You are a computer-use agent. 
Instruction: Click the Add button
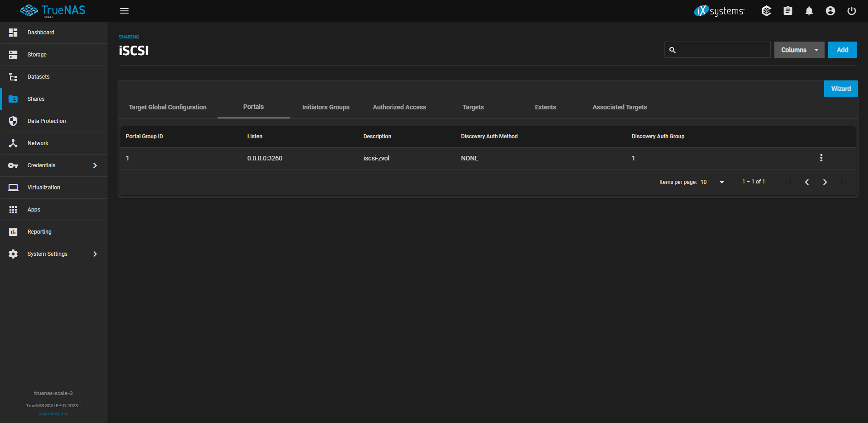tap(842, 50)
